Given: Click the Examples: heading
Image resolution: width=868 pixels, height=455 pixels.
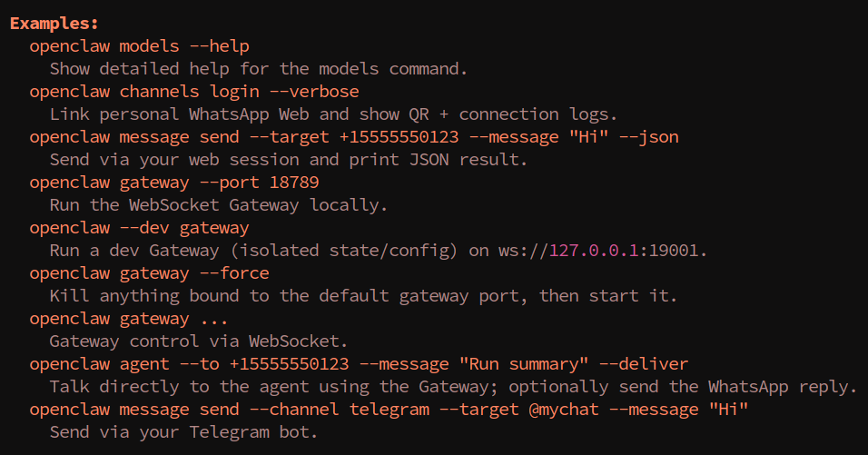Looking at the screenshot, I should [x=54, y=24].
